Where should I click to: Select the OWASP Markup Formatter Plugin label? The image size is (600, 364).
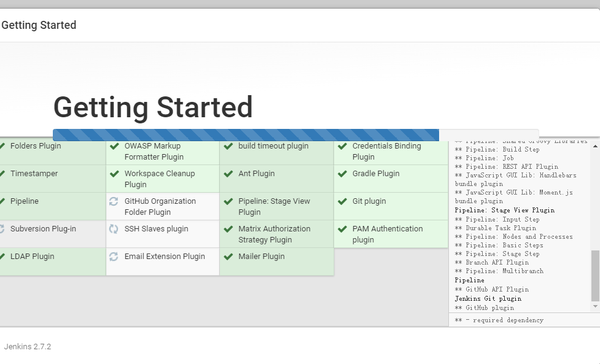click(154, 152)
